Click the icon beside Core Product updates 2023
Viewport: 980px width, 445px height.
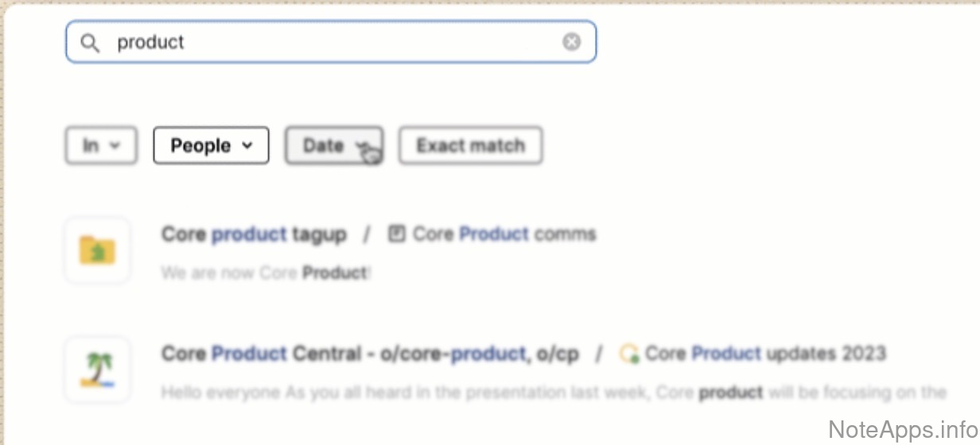tap(630, 354)
